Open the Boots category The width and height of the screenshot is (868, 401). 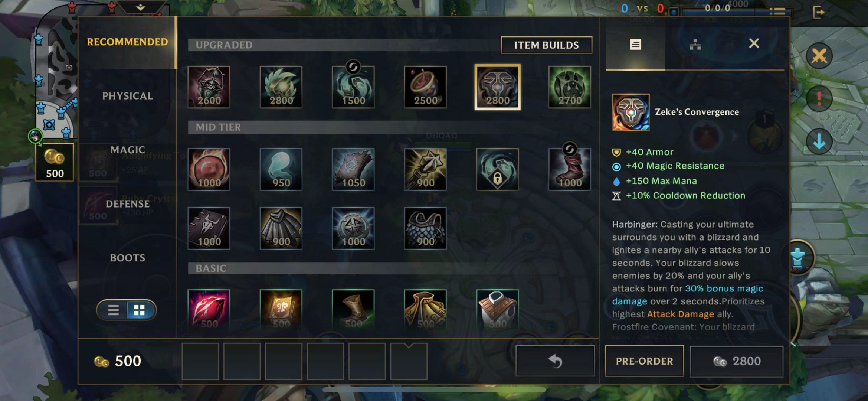[127, 258]
